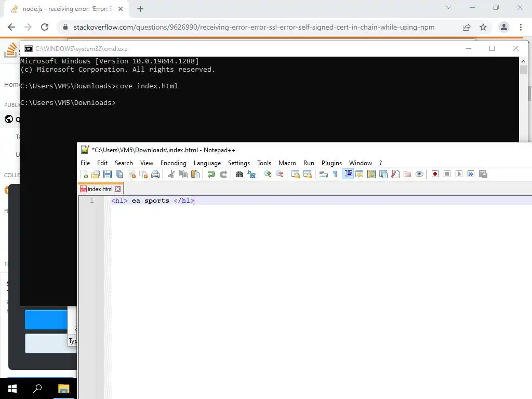
Task: Open the Run menu
Action: 309,163
